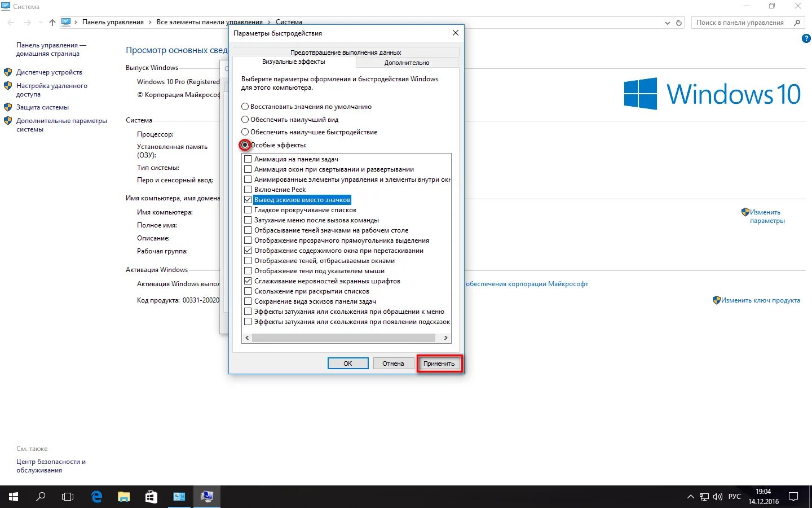The height and width of the screenshot is (508, 812).
Task: Click Отмена button
Action: [x=393, y=364]
